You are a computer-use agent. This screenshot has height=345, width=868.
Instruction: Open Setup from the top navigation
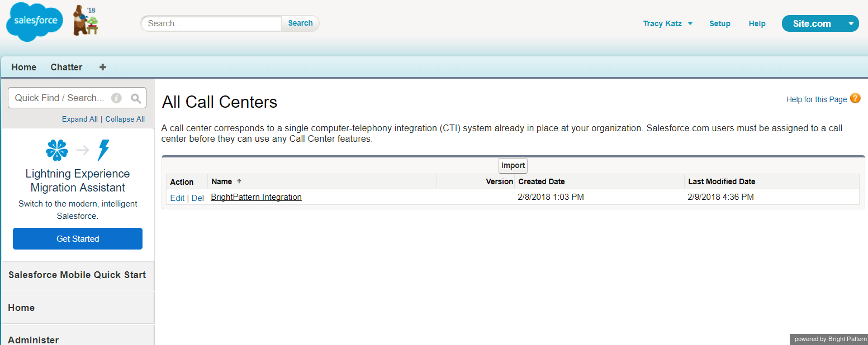click(x=720, y=23)
